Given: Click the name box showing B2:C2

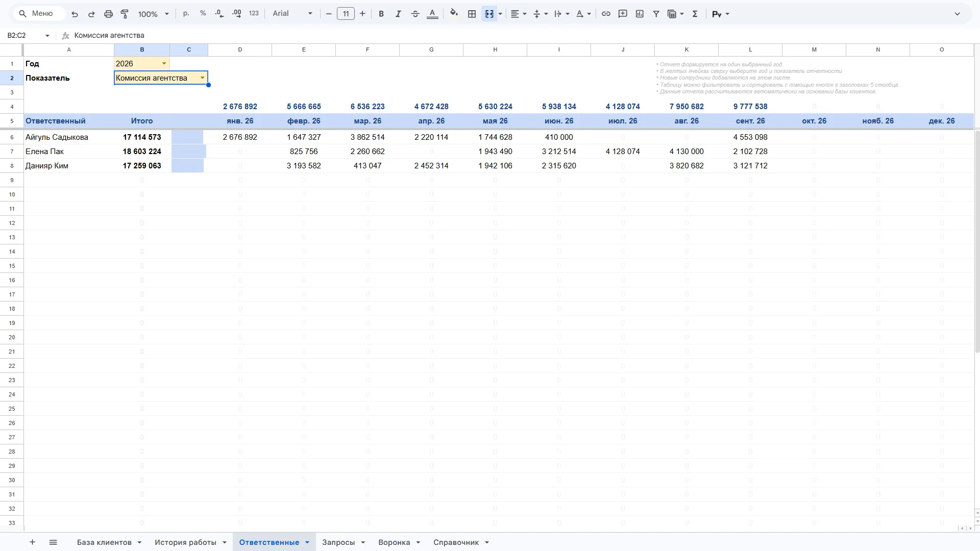Looking at the screenshot, I should click(28, 35).
